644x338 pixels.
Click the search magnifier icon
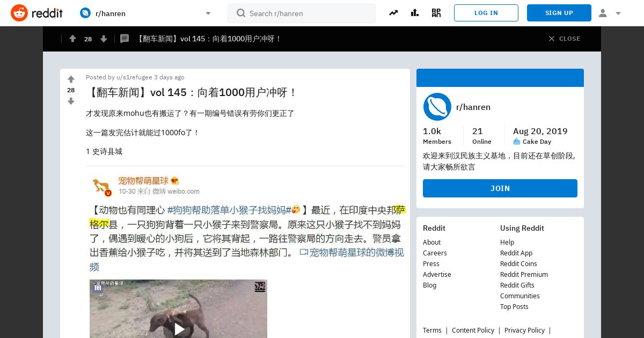click(x=241, y=13)
